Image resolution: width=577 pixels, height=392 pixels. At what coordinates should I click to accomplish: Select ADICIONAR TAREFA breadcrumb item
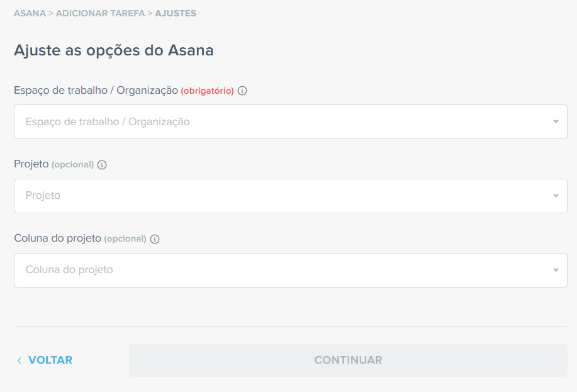(x=101, y=13)
